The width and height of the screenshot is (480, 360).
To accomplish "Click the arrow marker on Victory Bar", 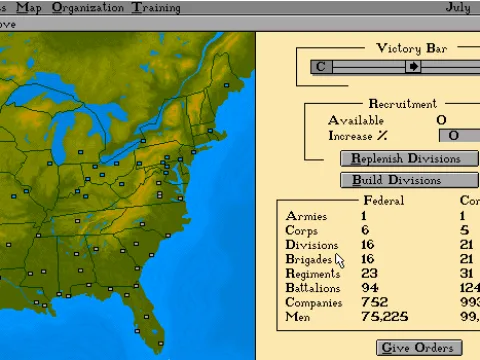I will pyautogui.click(x=413, y=67).
